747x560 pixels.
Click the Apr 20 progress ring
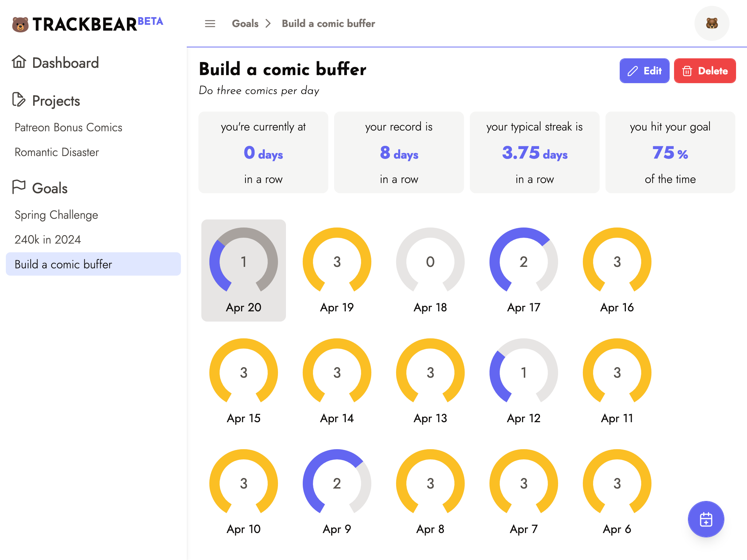[x=244, y=262]
